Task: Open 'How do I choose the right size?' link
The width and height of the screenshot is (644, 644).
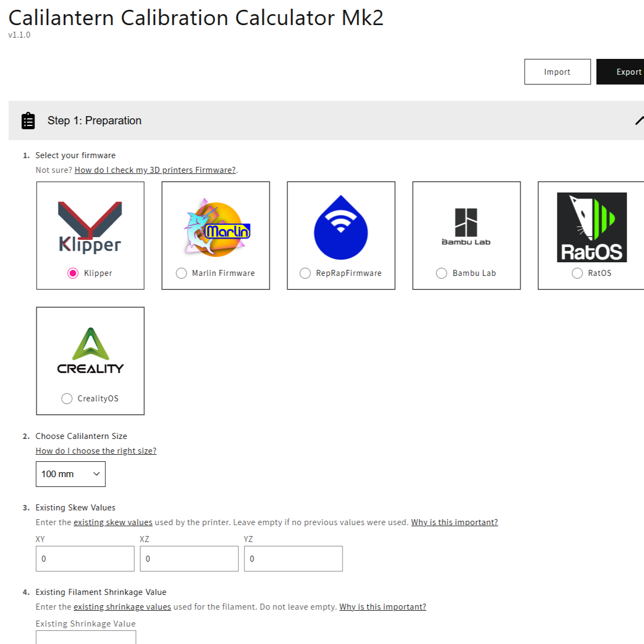Action: coord(96,451)
